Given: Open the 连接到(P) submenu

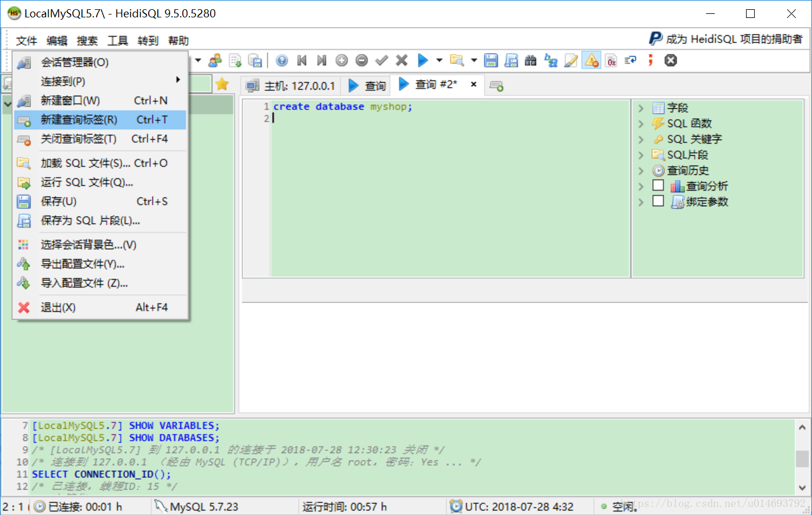Looking at the screenshot, I should [x=100, y=81].
